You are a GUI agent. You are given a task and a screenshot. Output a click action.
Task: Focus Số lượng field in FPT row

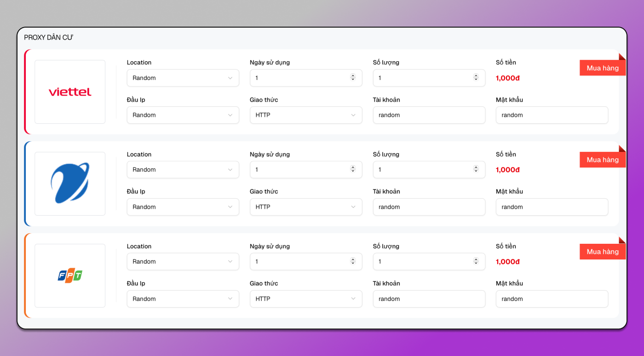(429, 261)
